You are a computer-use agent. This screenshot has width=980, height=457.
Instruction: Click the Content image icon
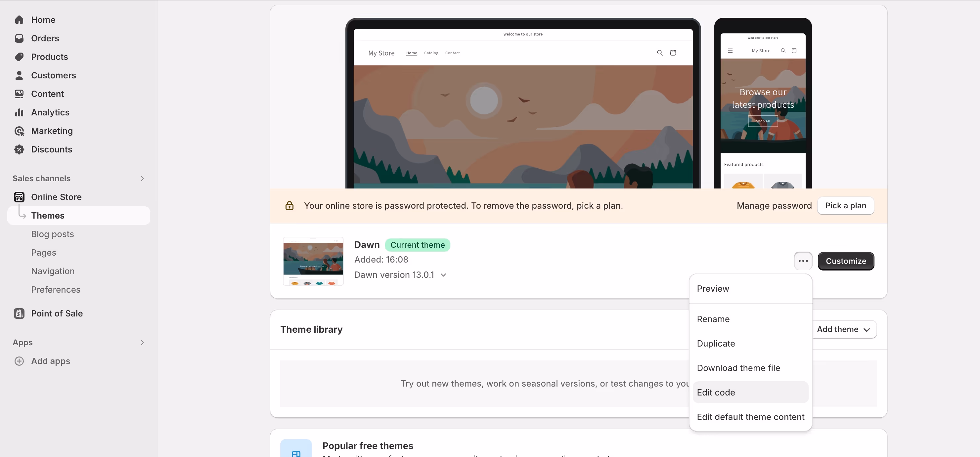pyautogui.click(x=19, y=94)
